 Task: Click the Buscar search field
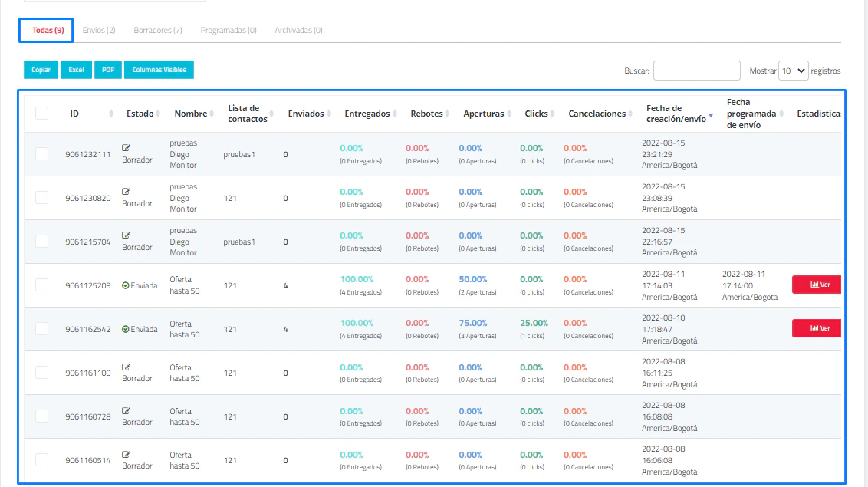click(x=696, y=71)
